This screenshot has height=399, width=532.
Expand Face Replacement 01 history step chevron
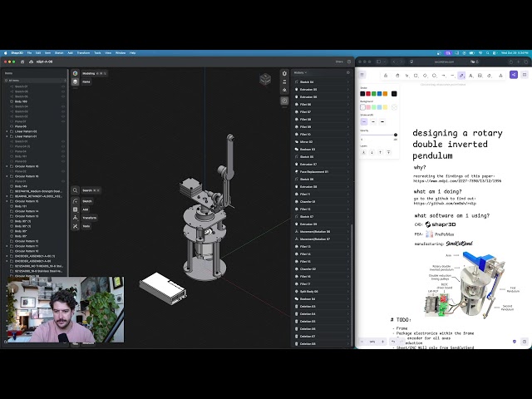pyautogui.click(x=347, y=172)
